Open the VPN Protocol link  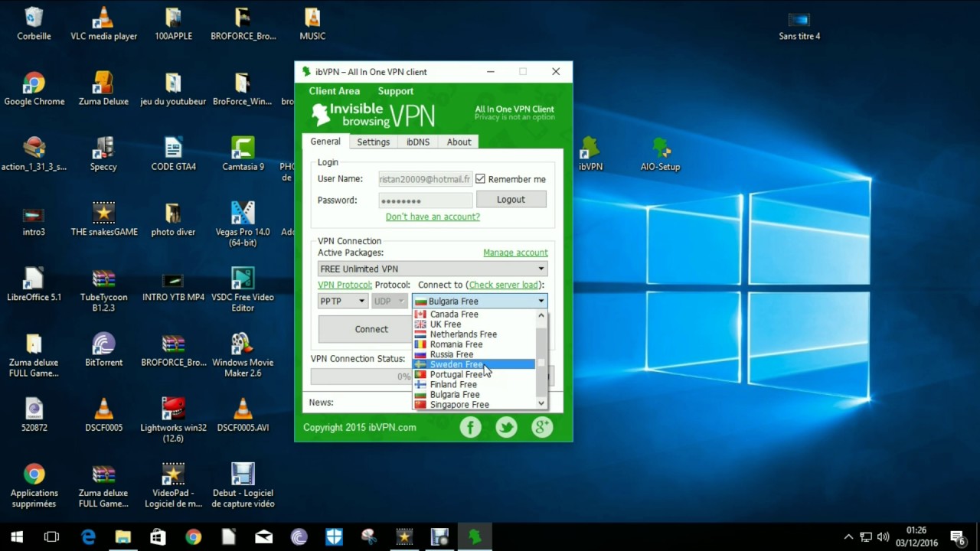pos(345,285)
